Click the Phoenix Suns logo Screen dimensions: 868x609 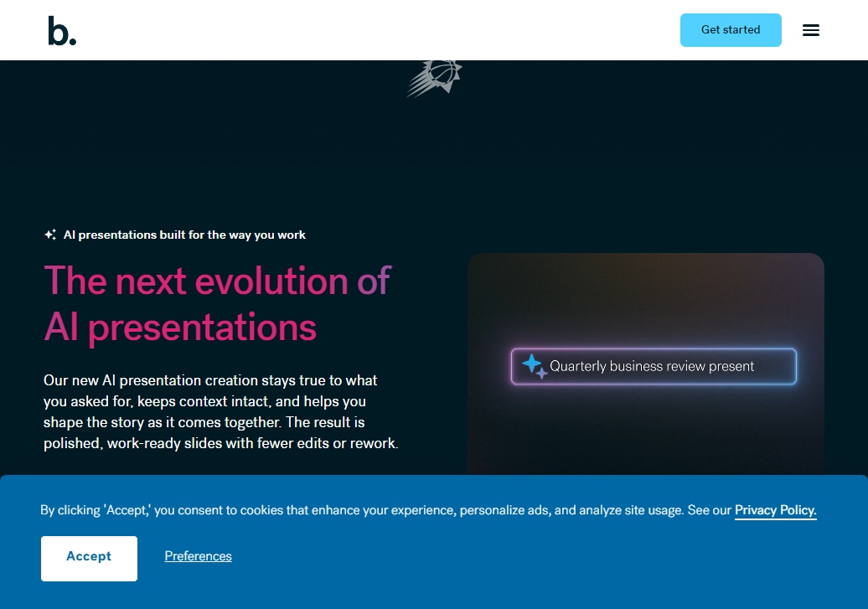click(x=435, y=78)
